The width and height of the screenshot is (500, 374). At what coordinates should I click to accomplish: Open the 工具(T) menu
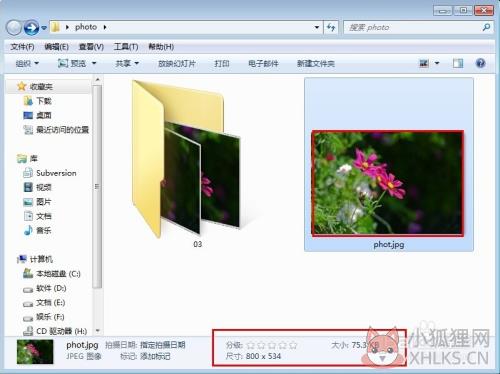click(126, 47)
